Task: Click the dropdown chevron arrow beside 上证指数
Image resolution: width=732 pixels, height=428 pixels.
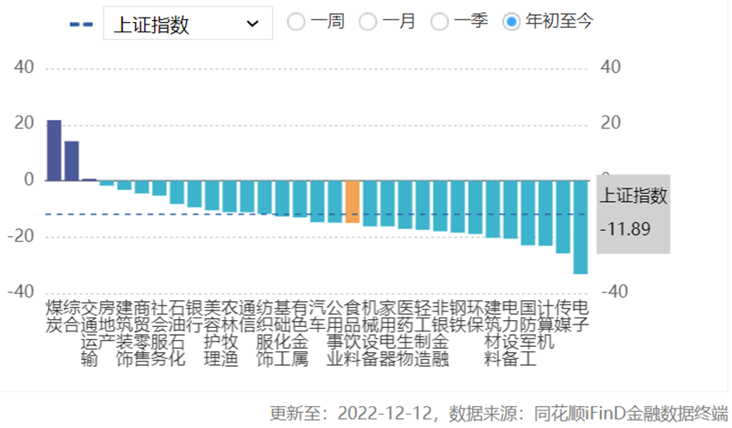Action: coord(252,23)
